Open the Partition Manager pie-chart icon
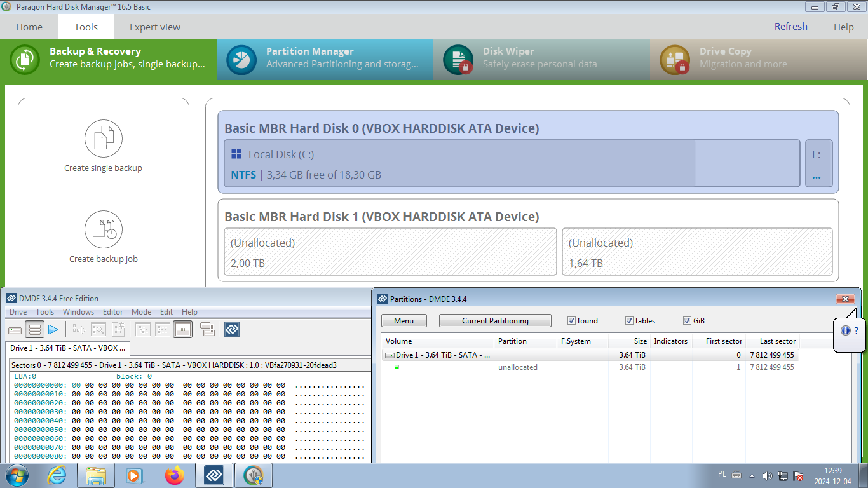This screenshot has height=488, width=868. pyautogui.click(x=241, y=60)
